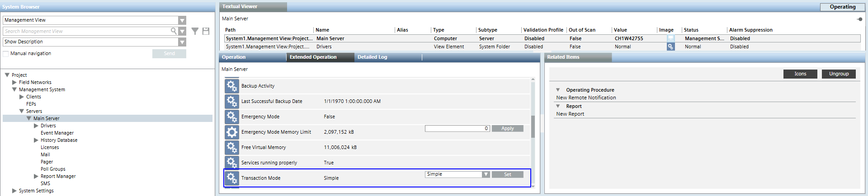
Task: Click the Transaction Mode gear icon
Action: [x=232, y=178]
